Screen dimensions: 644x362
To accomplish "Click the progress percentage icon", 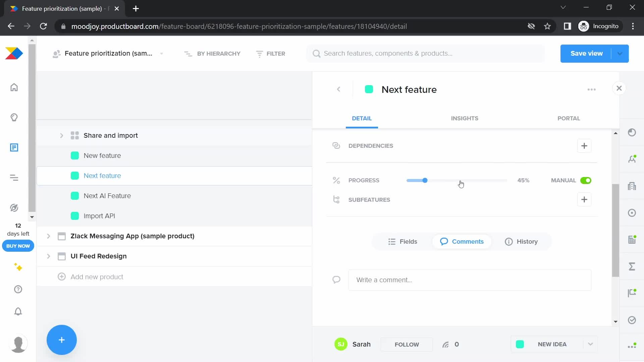I will coord(336,180).
